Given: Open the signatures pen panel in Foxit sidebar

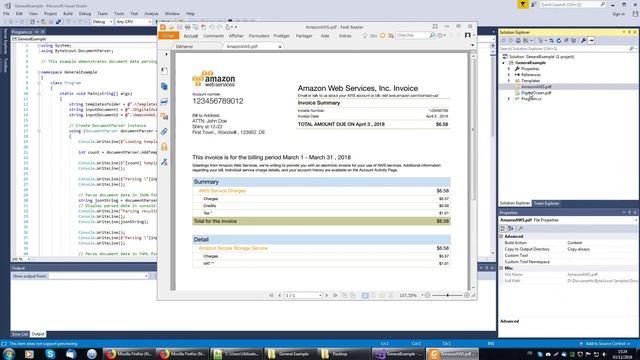Looking at the screenshot, I should point(164,162).
